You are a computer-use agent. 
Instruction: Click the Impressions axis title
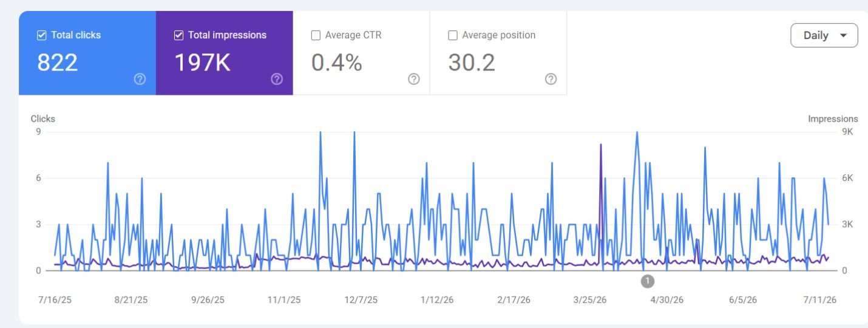[x=833, y=119]
